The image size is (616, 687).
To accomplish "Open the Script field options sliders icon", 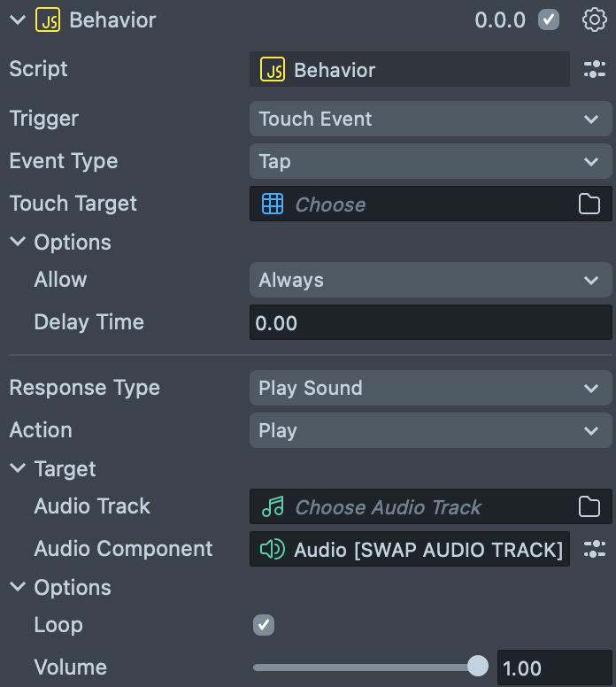I will 595,70.
